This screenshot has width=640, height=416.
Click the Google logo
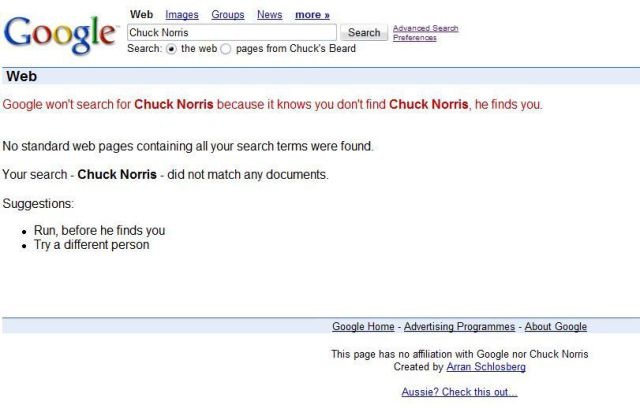click(60, 34)
